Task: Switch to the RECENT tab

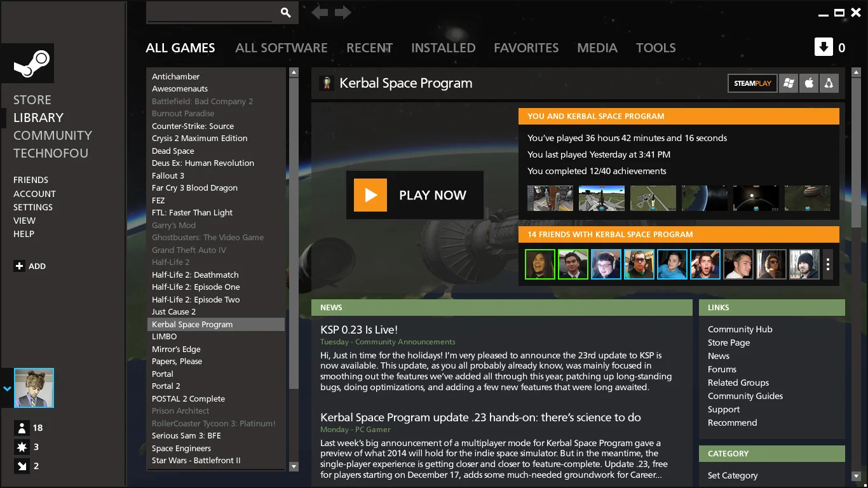Action: pyautogui.click(x=369, y=48)
